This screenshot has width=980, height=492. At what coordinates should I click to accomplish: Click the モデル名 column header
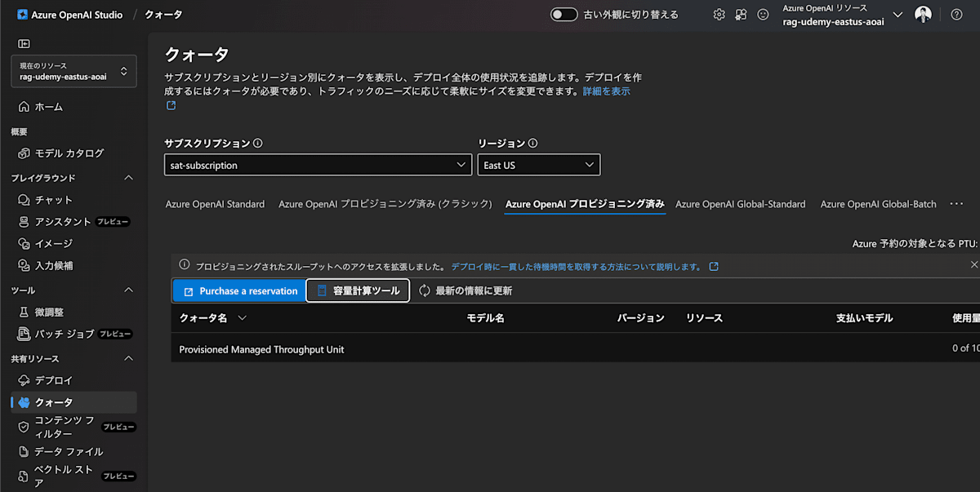click(x=485, y=318)
